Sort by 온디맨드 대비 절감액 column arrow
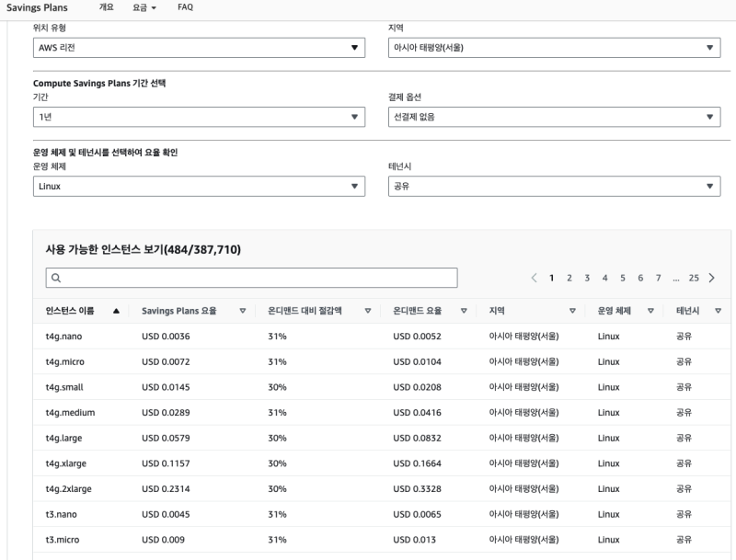 (x=367, y=312)
